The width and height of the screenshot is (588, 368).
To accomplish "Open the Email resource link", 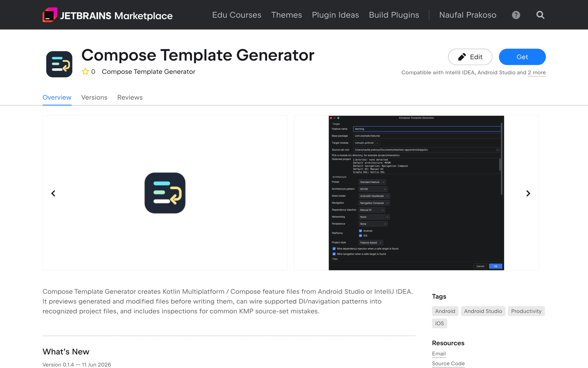I will 439,354.
